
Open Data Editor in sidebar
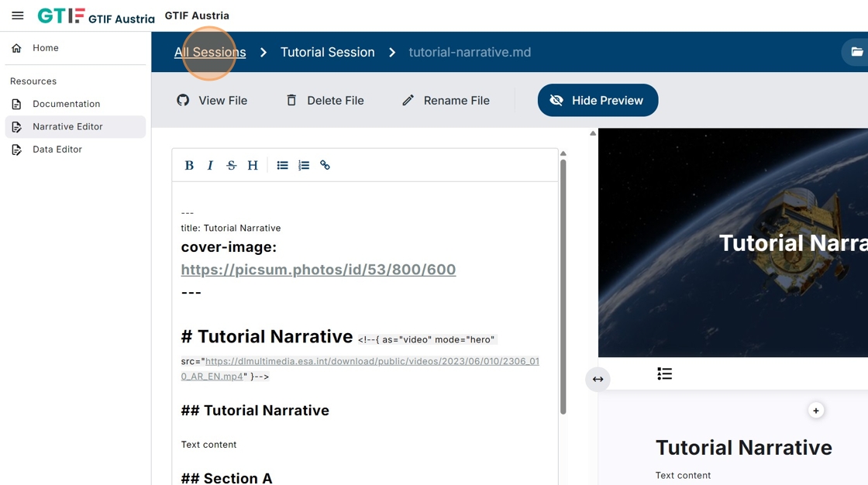(57, 150)
